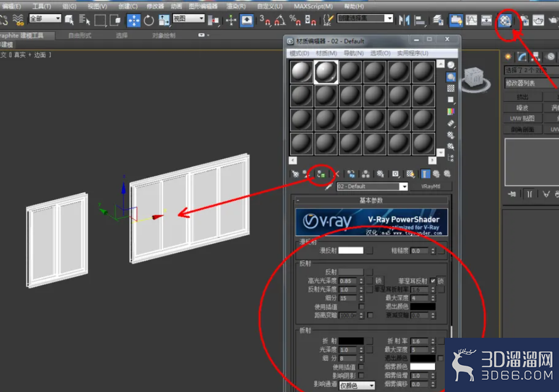Toggle Backlight icon in Material Editor
This screenshot has width=559, height=392.
(451, 76)
